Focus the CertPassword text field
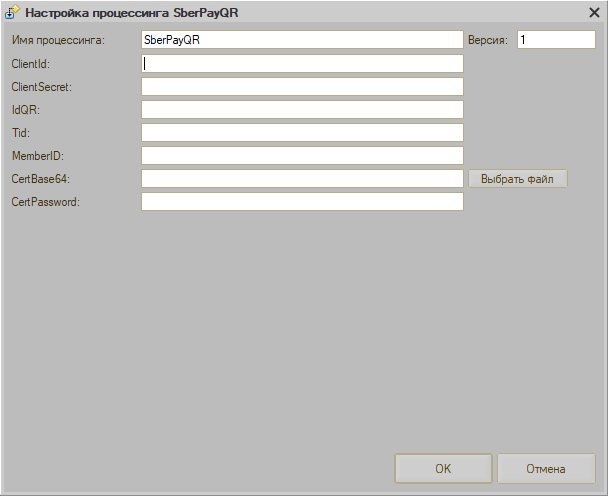 tap(302, 202)
